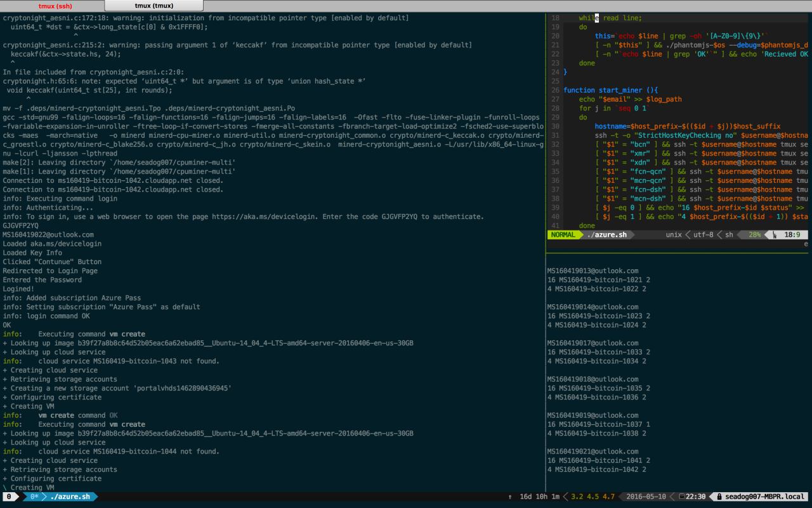Click the lock icon before seadog007-MBPR.local
Screen dimensions: 812x508
point(719,497)
